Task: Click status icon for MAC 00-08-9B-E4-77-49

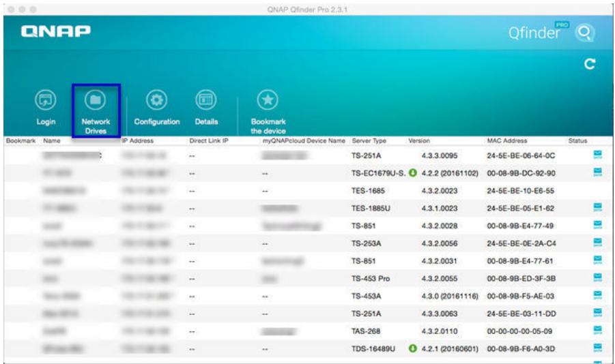Action: click(597, 226)
